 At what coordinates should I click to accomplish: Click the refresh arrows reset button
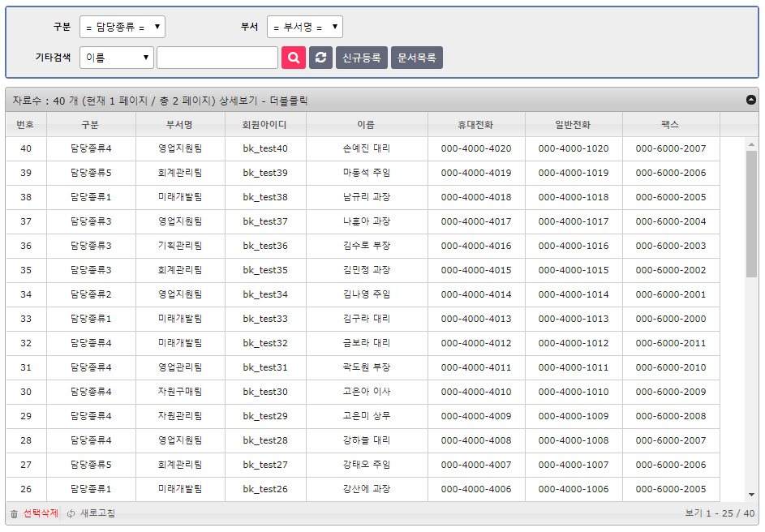320,58
